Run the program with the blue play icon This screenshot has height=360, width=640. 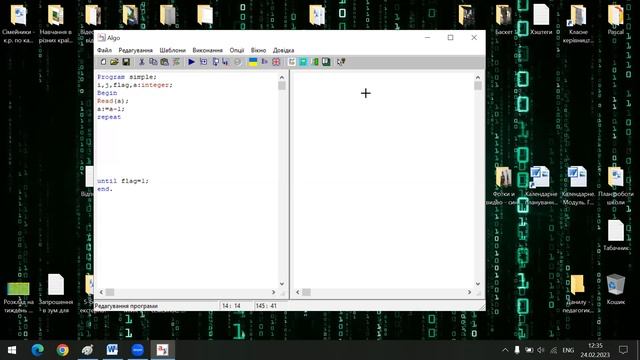click(191, 62)
